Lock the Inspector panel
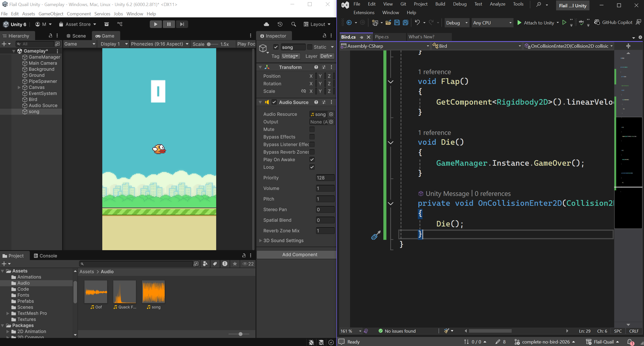The height and width of the screenshot is (346, 644). pos(325,36)
